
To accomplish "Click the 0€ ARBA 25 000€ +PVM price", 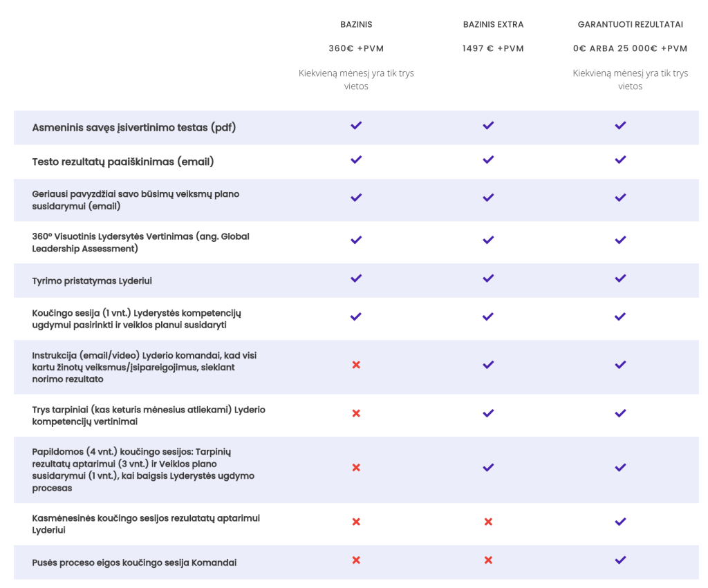I will pyautogui.click(x=630, y=48).
